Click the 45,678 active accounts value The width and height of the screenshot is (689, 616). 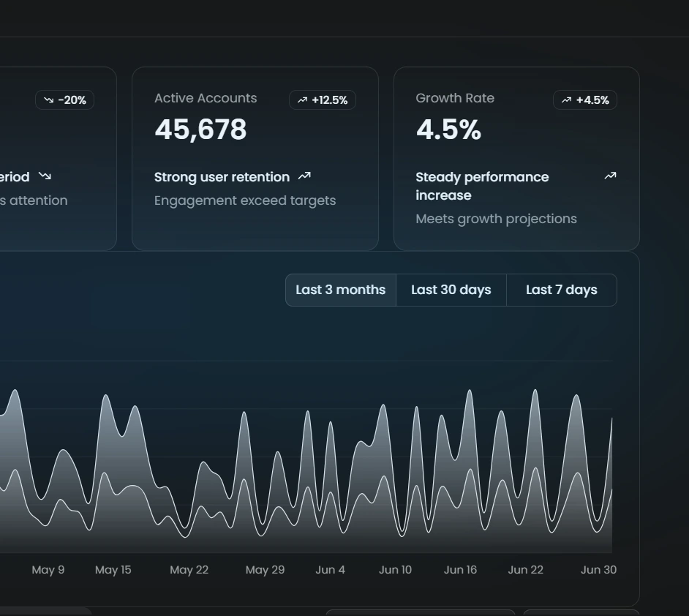200,130
